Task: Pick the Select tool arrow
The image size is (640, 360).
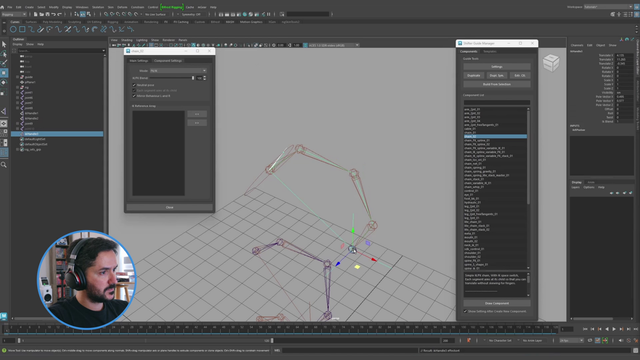Action: coord(4,44)
